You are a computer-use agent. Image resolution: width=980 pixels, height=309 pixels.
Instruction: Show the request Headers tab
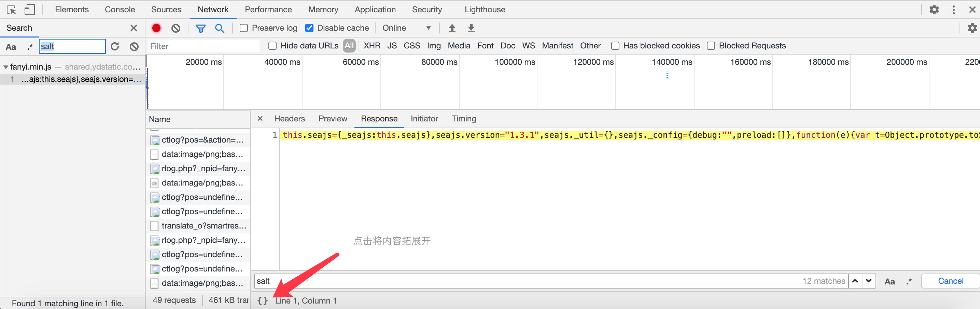[289, 119]
